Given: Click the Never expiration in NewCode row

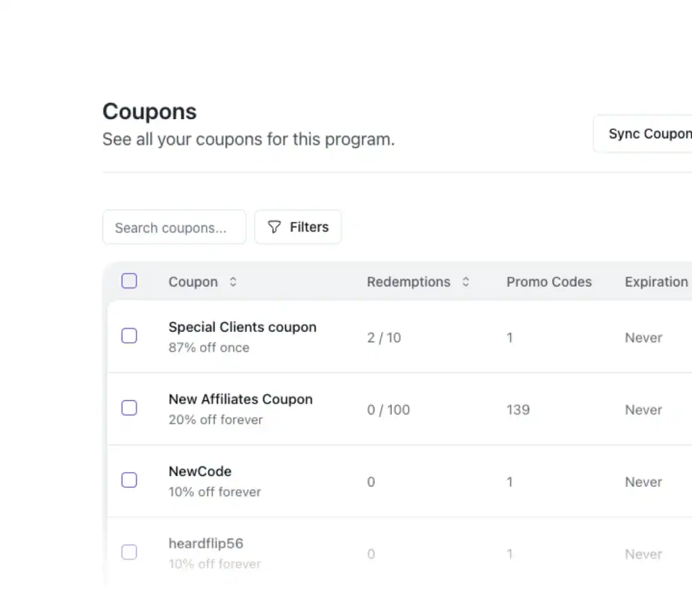Looking at the screenshot, I should click(643, 482).
